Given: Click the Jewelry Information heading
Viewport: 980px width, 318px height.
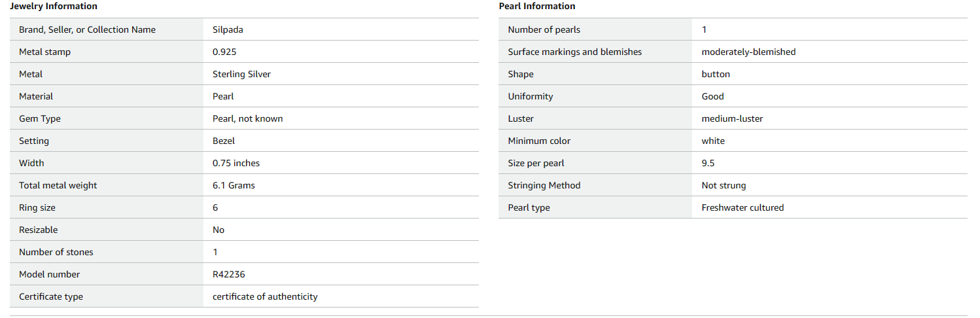Looking at the screenshot, I should (54, 7).
